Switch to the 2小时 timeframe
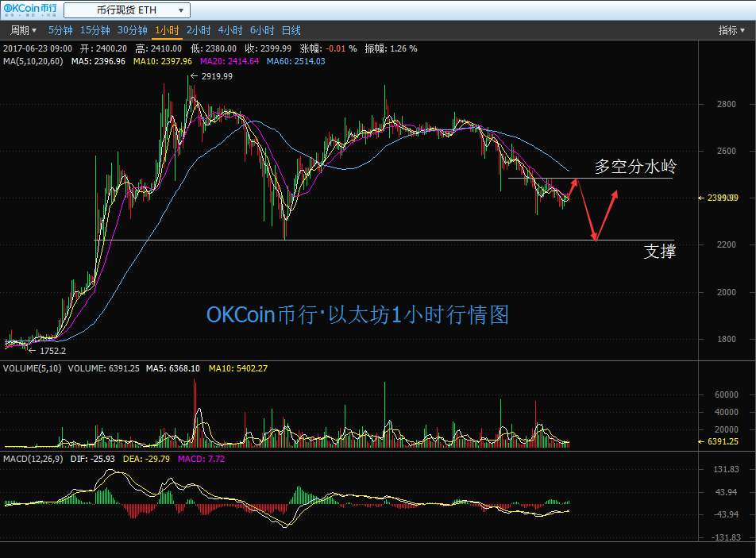This screenshot has width=756, height=558. pyautogui.click(x=198, y=30)
